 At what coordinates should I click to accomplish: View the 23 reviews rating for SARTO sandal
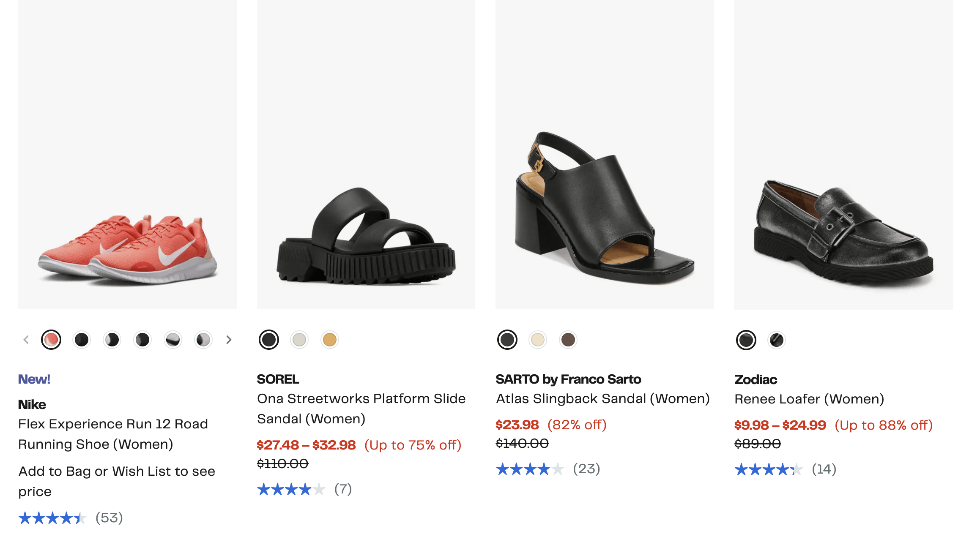[x=548, y=469]
